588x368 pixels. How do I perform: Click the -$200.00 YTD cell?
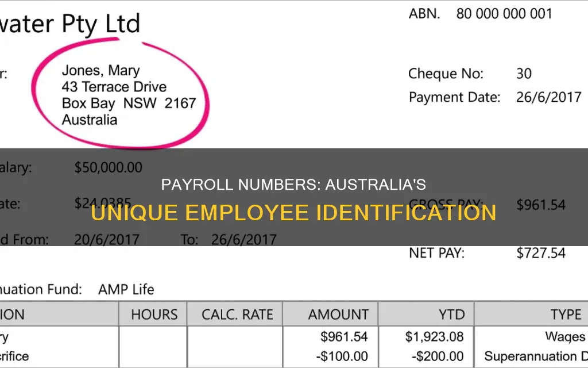coord(438,356)
